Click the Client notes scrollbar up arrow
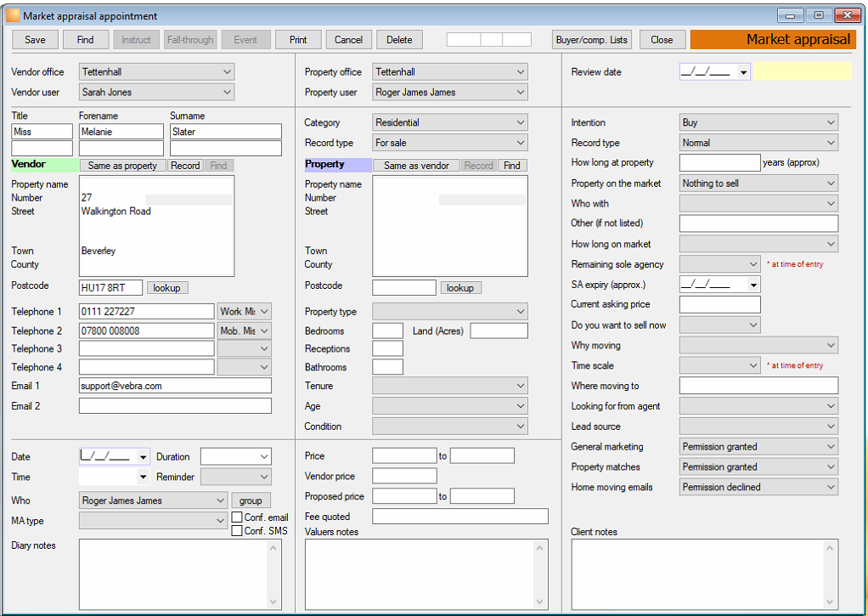868x616 pixels. 829,548
